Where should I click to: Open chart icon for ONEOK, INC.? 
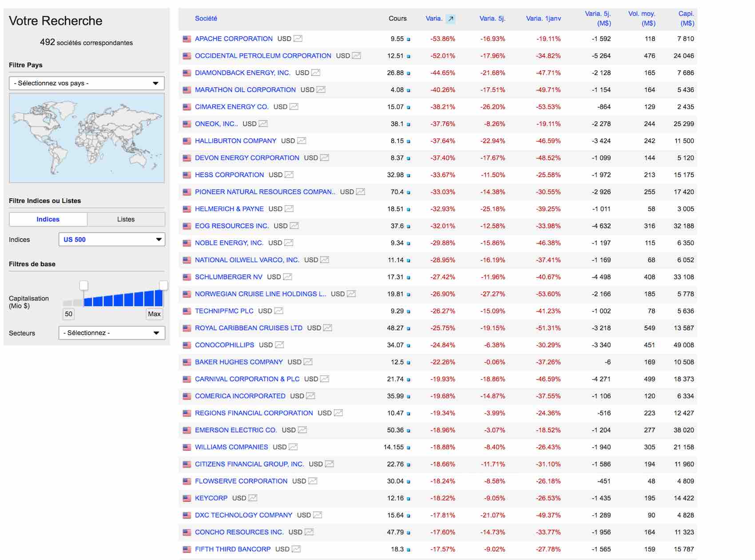(263, 124)
